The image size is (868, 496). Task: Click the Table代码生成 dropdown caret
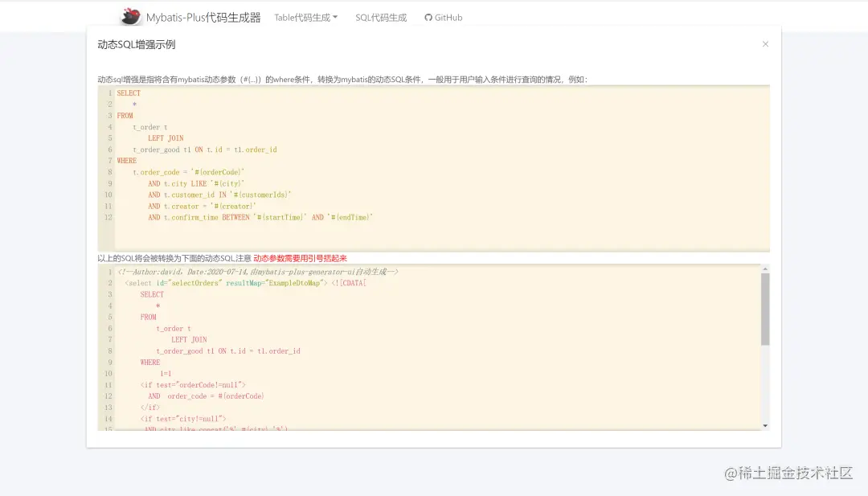[335, 18]
